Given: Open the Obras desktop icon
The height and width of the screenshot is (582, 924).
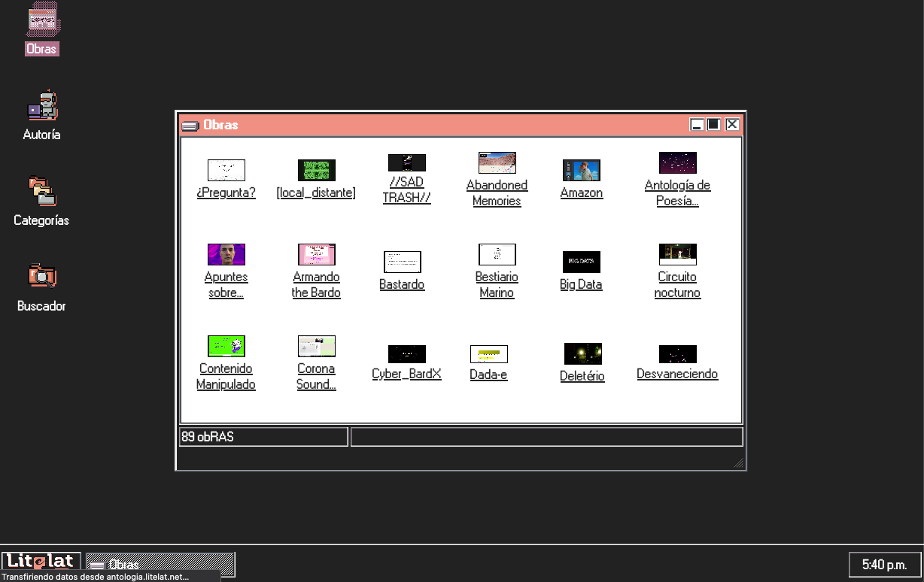Looking at the screenshot, I should pos(41,23).
